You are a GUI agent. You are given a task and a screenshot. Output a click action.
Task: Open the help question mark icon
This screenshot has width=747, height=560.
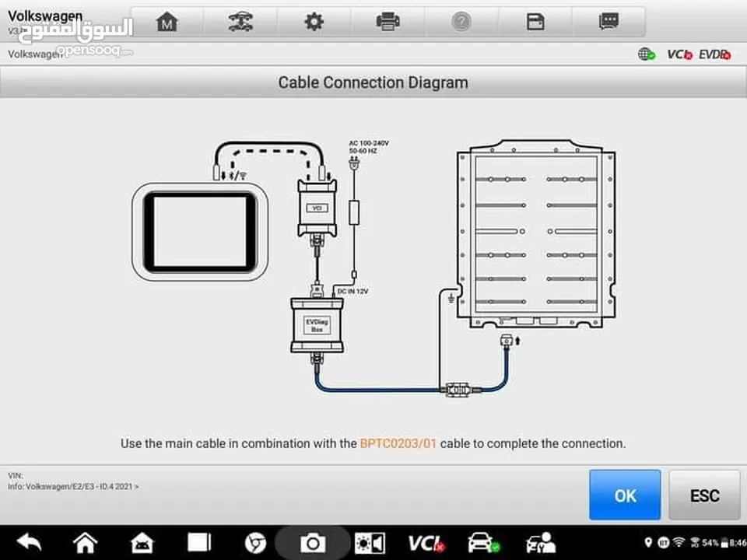[x=461, y=22]
